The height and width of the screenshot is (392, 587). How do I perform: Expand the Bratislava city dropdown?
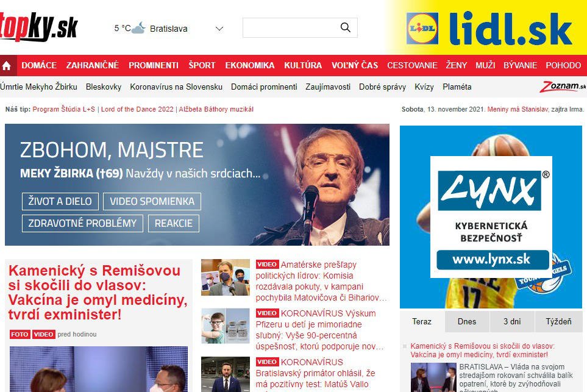[219, 29]
